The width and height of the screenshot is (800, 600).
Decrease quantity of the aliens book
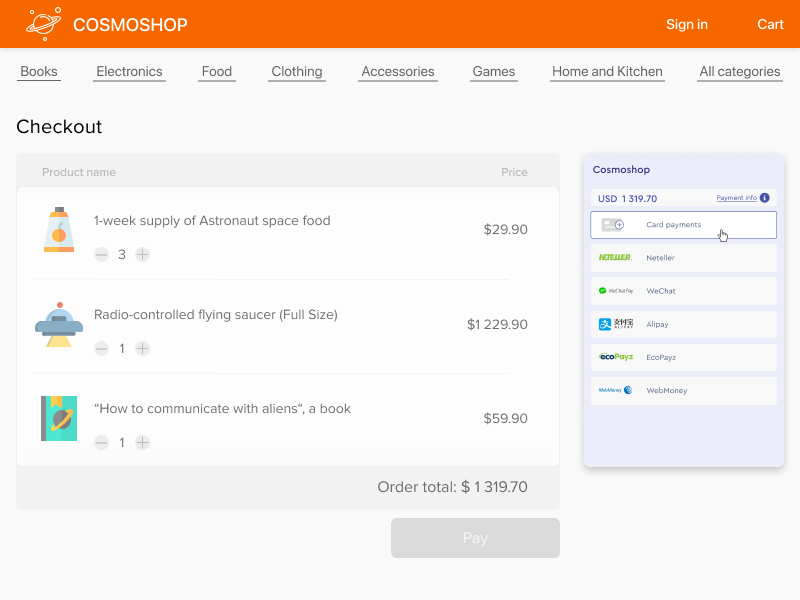click(101, 443)
